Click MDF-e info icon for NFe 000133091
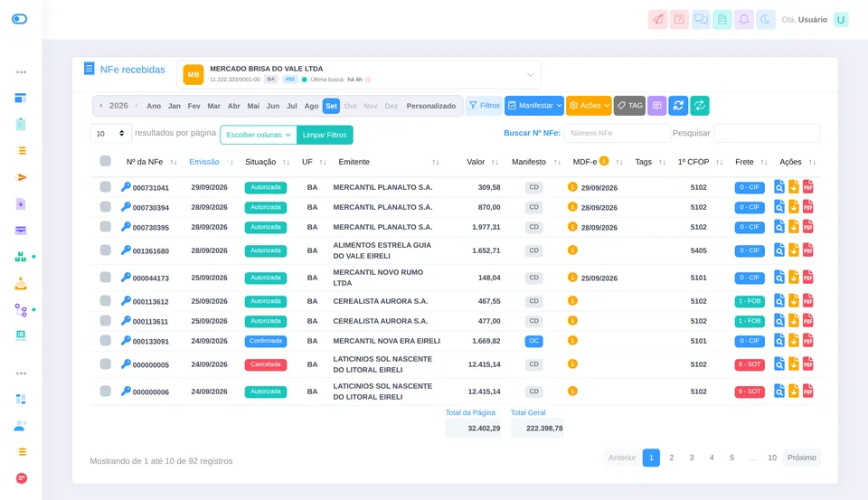Screen dimensions: 868x500 pos(572,341)
